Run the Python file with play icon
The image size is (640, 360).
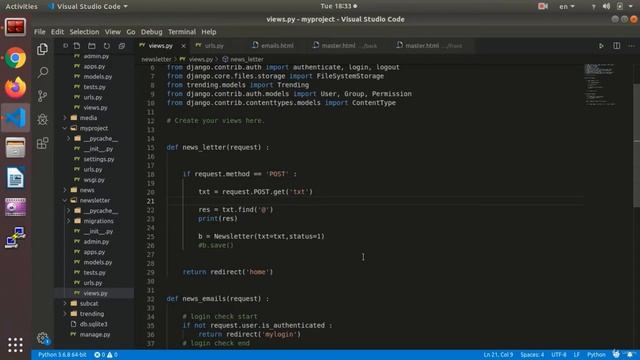[601, 46]
